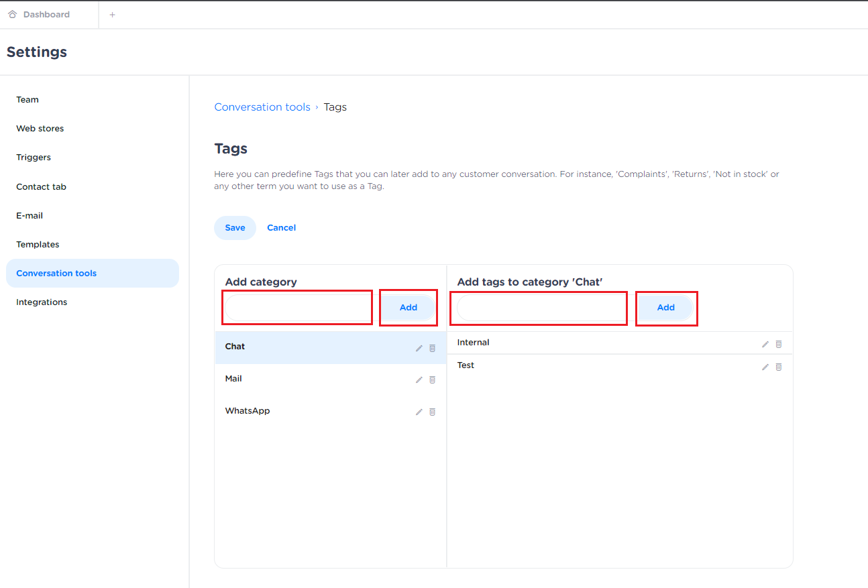This screenshot has height=588, width=868.
Task: Click the edit pencil for Chat category
Action: point(419,348)
